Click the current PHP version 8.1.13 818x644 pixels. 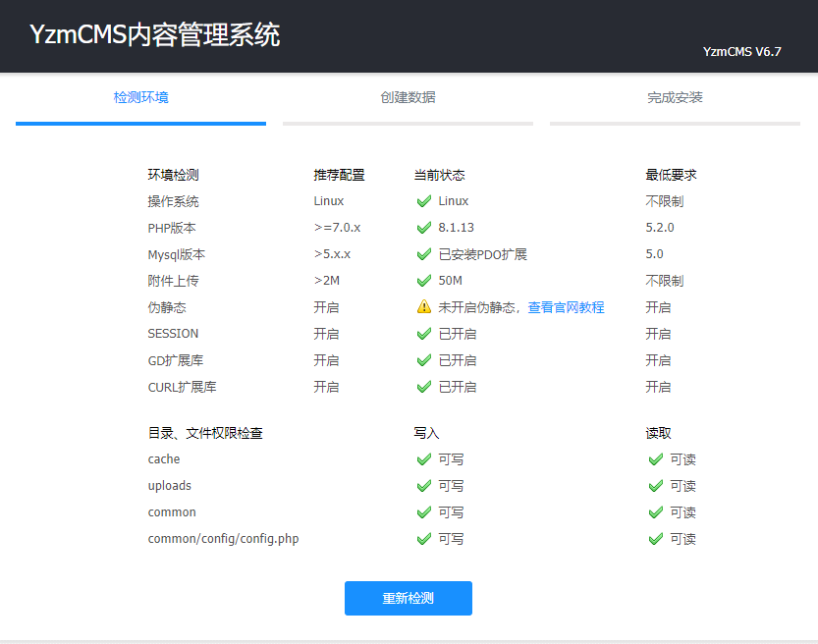[x=457, y=228]
